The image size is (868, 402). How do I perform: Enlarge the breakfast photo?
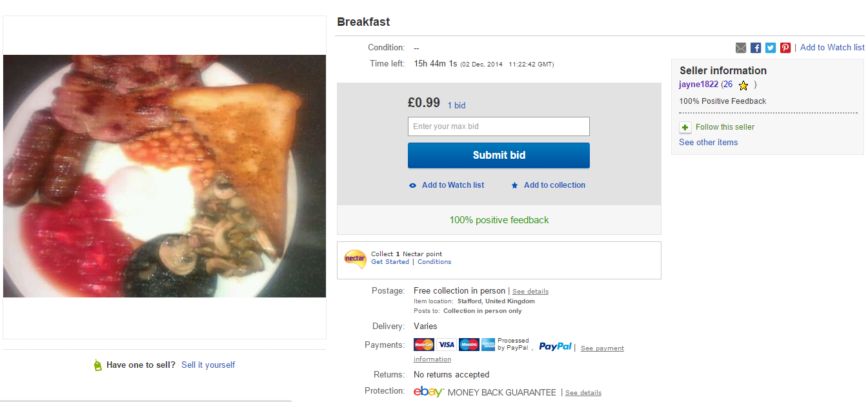coord(165,176)
